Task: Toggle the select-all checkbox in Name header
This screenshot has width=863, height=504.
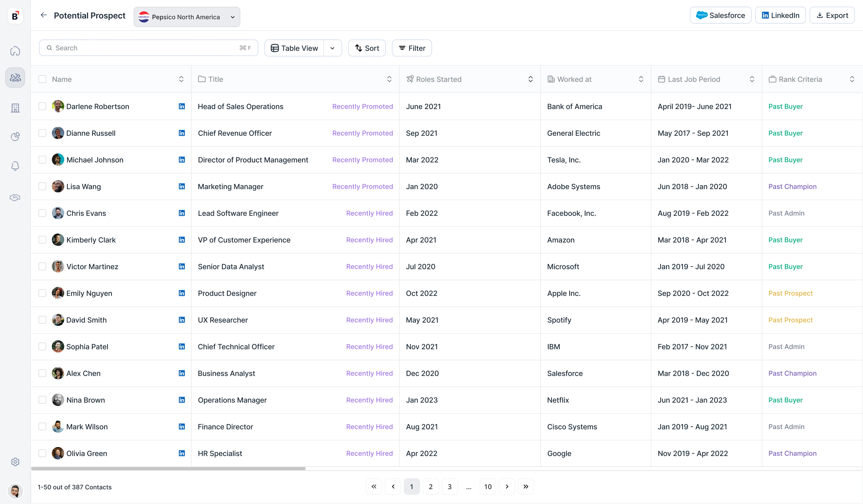Action: [42, 79]
